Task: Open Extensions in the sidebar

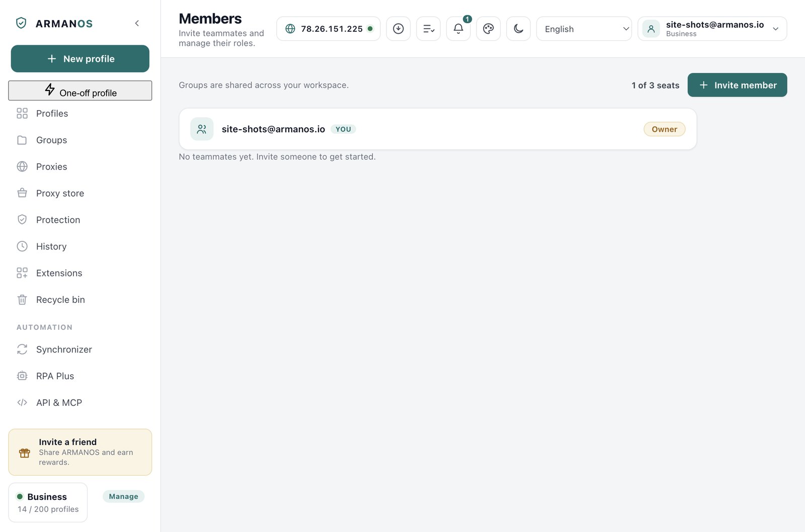Action: (80, 274)
